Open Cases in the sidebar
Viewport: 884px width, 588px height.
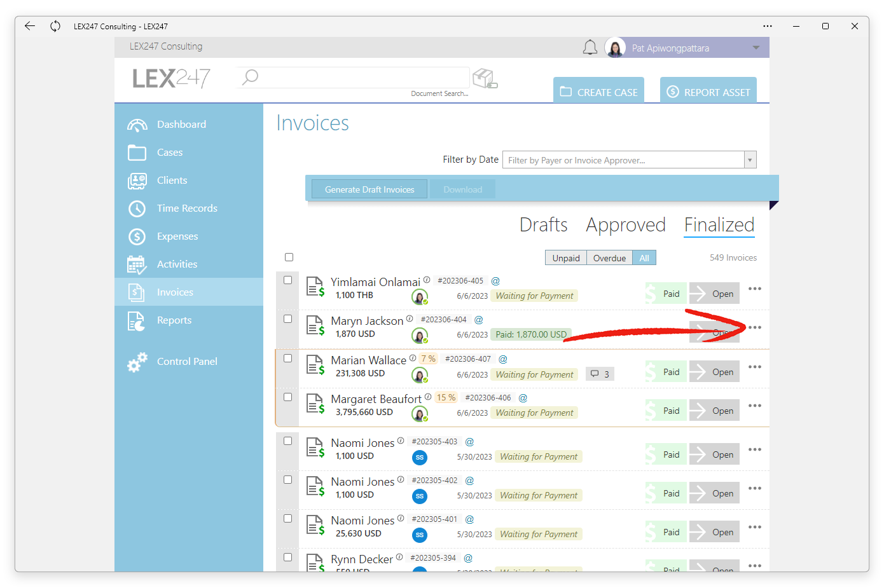[x=189, y=153]
